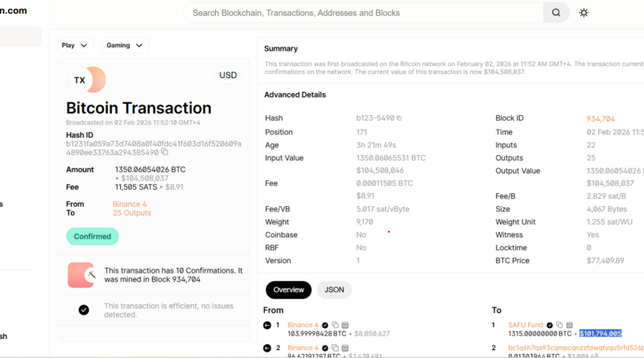The image size is (644, 358).
Task: Click the Position value 171
Action: (x=361, y=132)
